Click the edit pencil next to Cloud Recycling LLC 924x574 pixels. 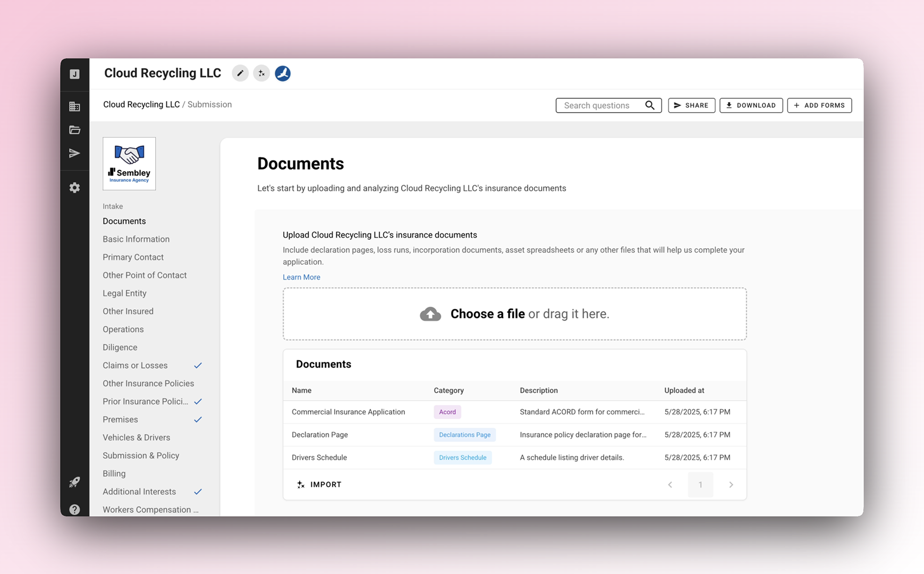240,73
